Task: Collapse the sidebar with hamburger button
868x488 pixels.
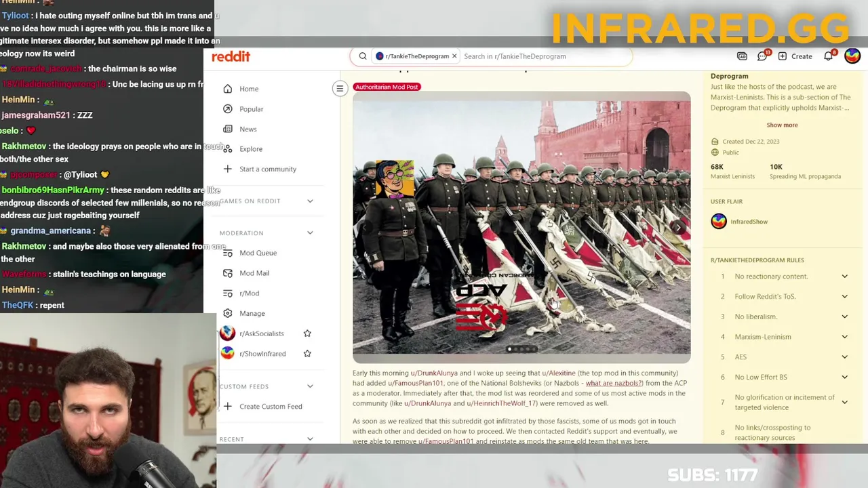Action: pyautogui.click(x=340, y=88)
